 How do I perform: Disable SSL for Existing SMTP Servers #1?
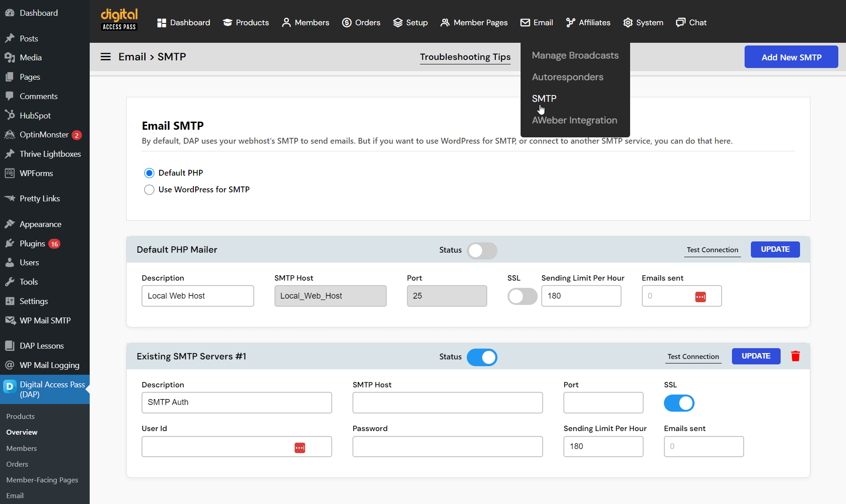pos(679,403)
